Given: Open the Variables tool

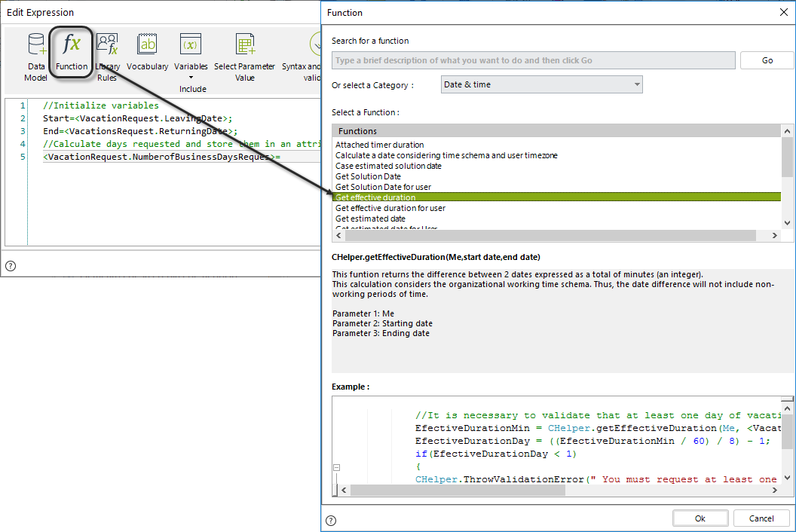Looking at the screenshot, I should click(x=191, y=52).
